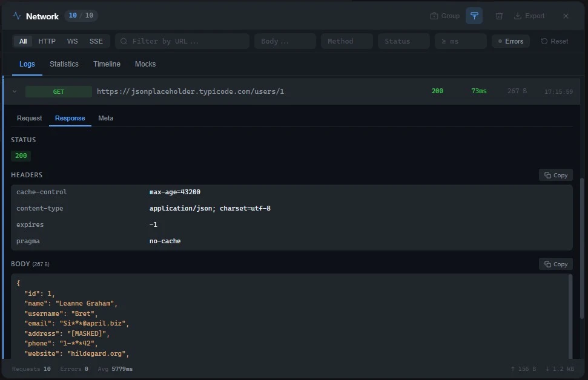
Task: Click the Group requests button
Action: point(444,16)
